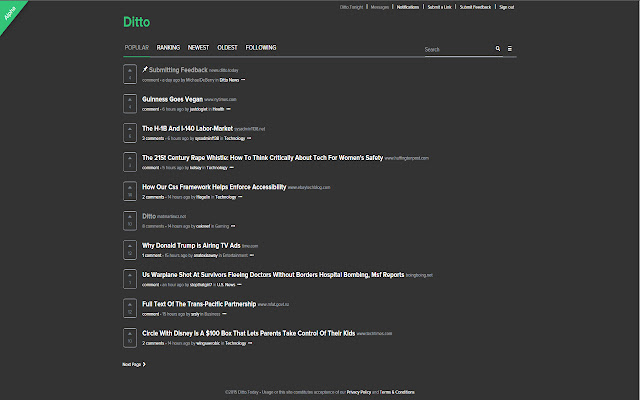Expand options dash for H-1B Labor-Market post
Image resolution: width=640 pixels, height=400 pixels.
click(249, 138)
